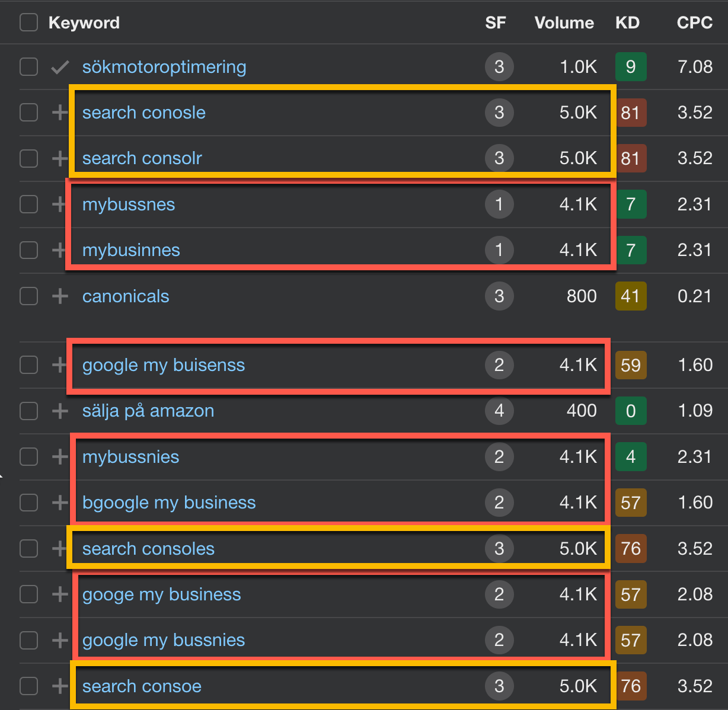The height and width of the screenshot is (710, 728).
Task: Open the "search conosle" keyword link
Action: [143, 112]
